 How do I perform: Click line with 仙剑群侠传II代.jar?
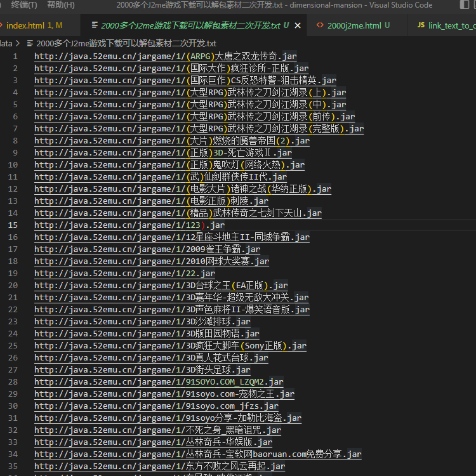pos(161,176)
